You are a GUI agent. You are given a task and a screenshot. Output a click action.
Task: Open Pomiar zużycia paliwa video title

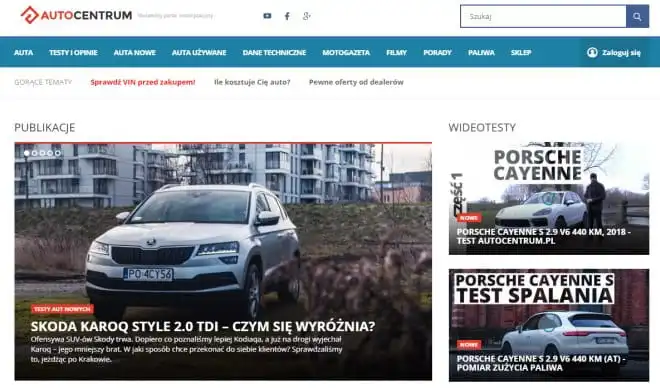click(541, 363)
